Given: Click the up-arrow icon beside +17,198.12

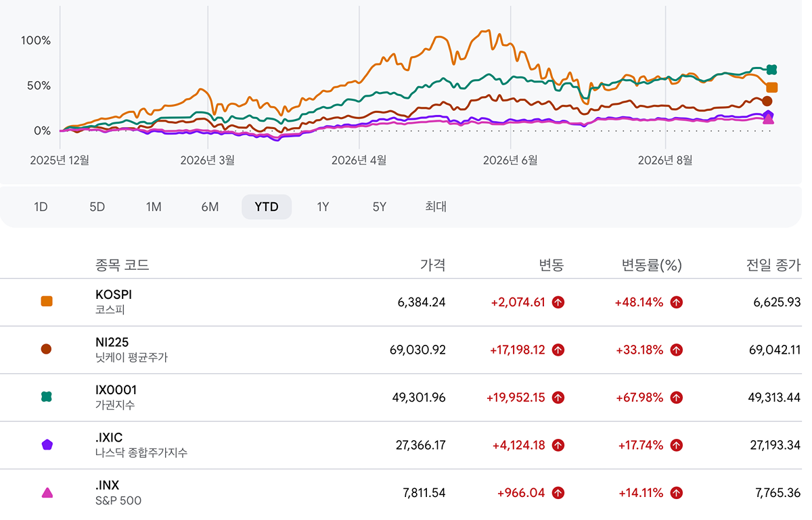Looking at the screenshot, I should [x=558, y=350].
